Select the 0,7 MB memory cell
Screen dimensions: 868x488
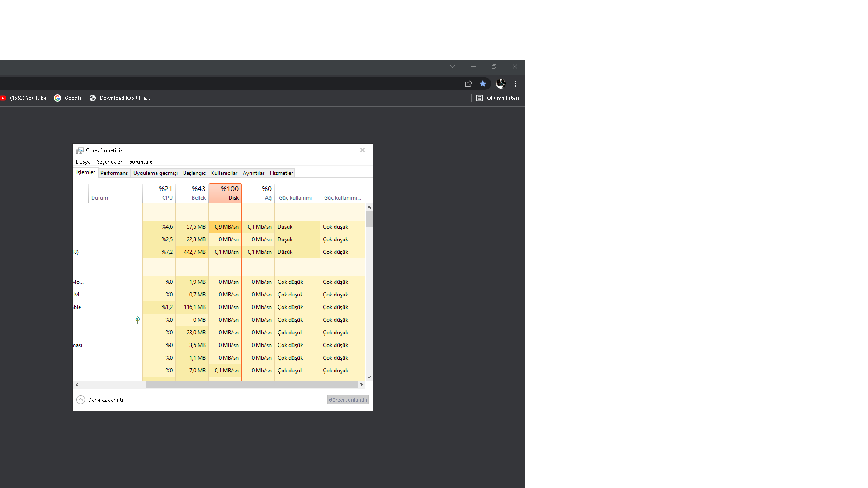[192, 295]
